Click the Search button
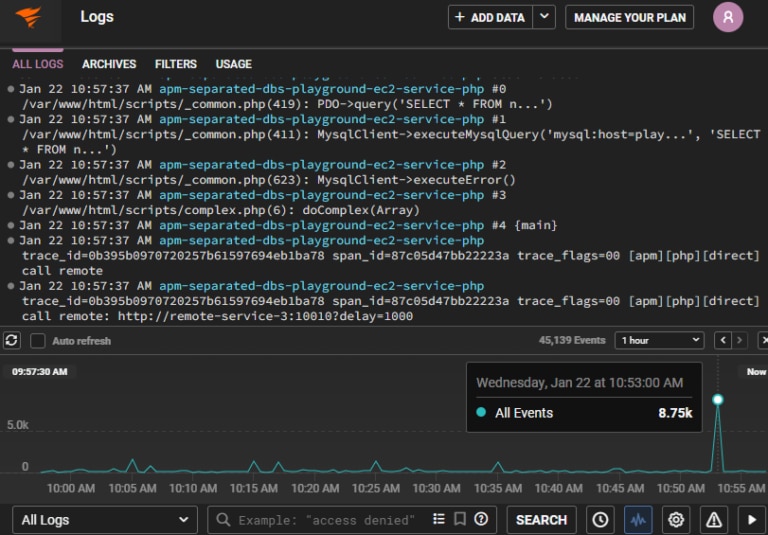Screen dimensions: 768x535 (x=541, y=520)
